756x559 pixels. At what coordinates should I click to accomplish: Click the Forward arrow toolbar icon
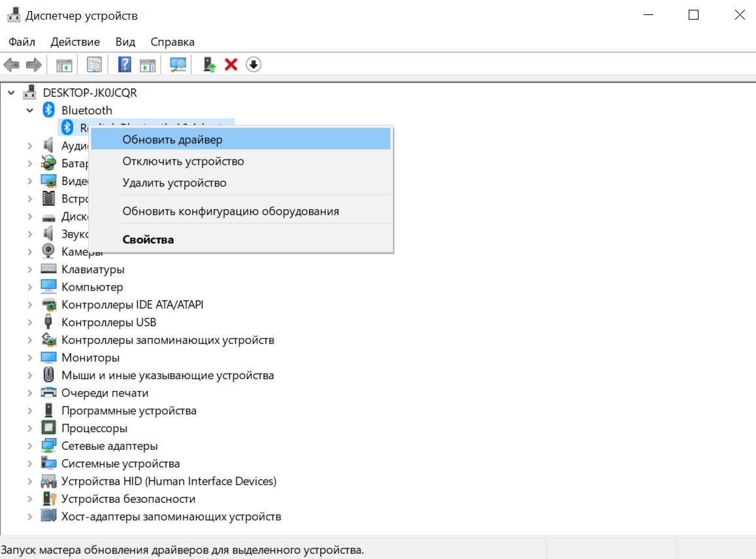point(34,65)
